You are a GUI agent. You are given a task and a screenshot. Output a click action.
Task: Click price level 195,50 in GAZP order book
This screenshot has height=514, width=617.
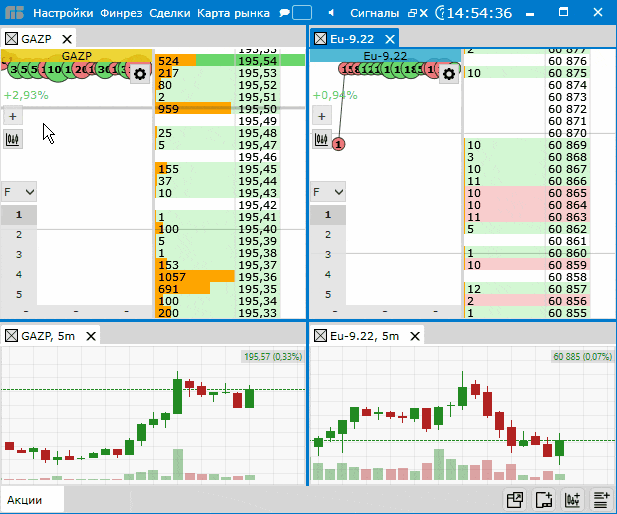(258, 108)
